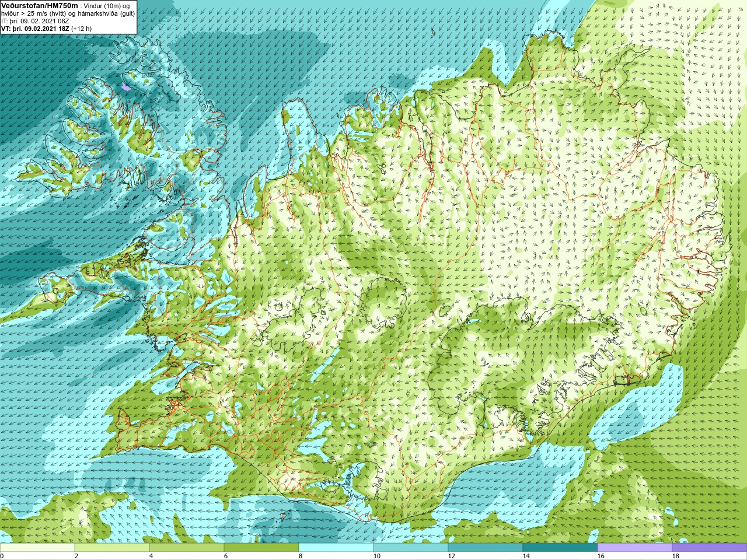The height and width of the screenshot is (560, 747).
Task: Click the legend scale label '4'
Action: coord(151,556)
